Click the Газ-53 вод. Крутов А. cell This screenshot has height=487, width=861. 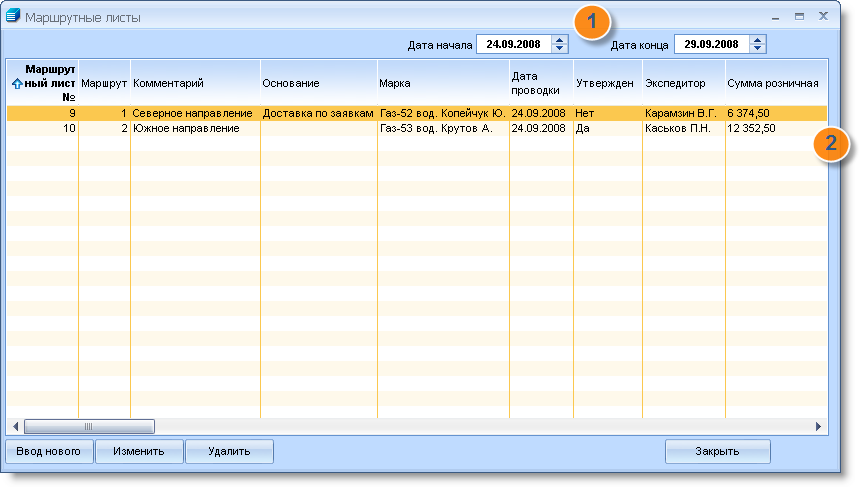443,128
